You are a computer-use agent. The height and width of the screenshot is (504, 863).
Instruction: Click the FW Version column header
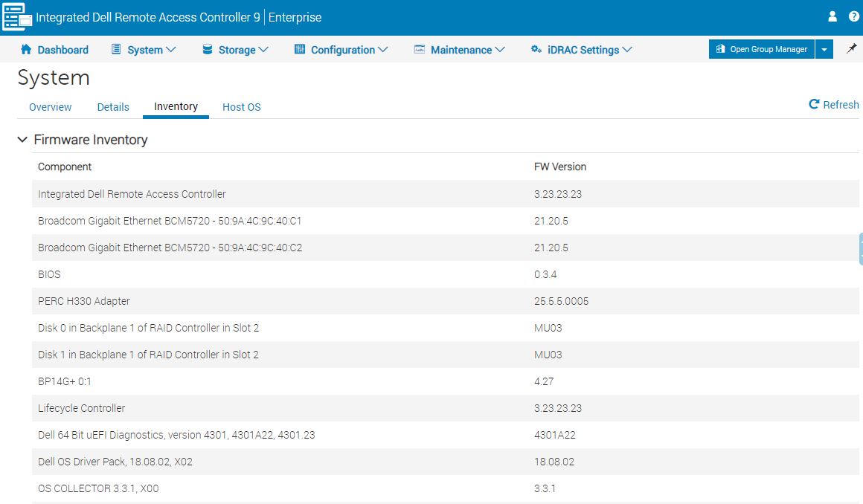559,167
